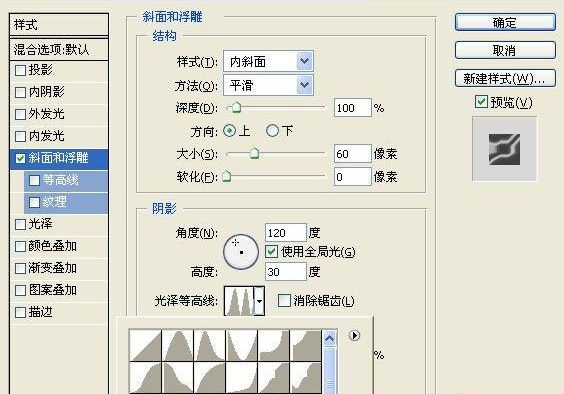
Task: Uncheck the 斜面和浮雕 checkbox
Action: pos(21,158)
